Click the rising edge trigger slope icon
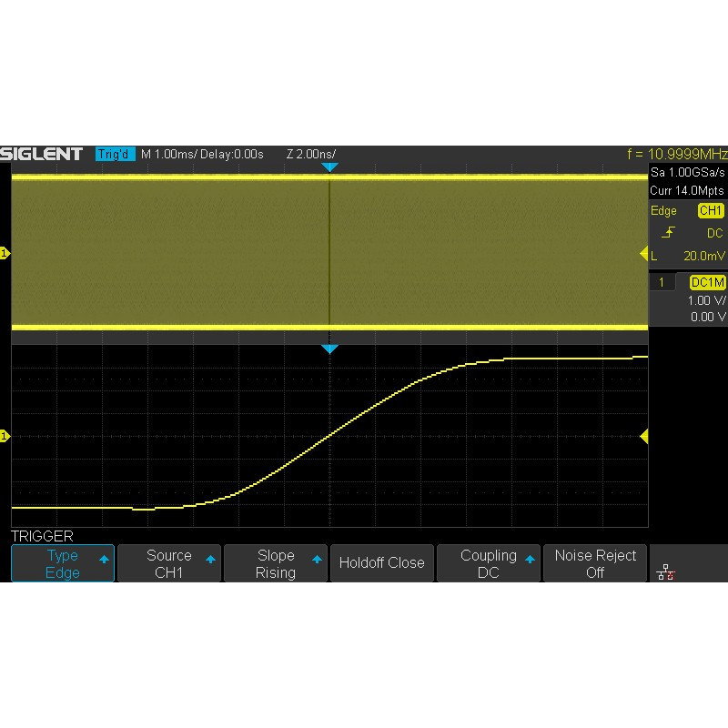The width and height of the screenshot is (728, 728). click(669, 233)
